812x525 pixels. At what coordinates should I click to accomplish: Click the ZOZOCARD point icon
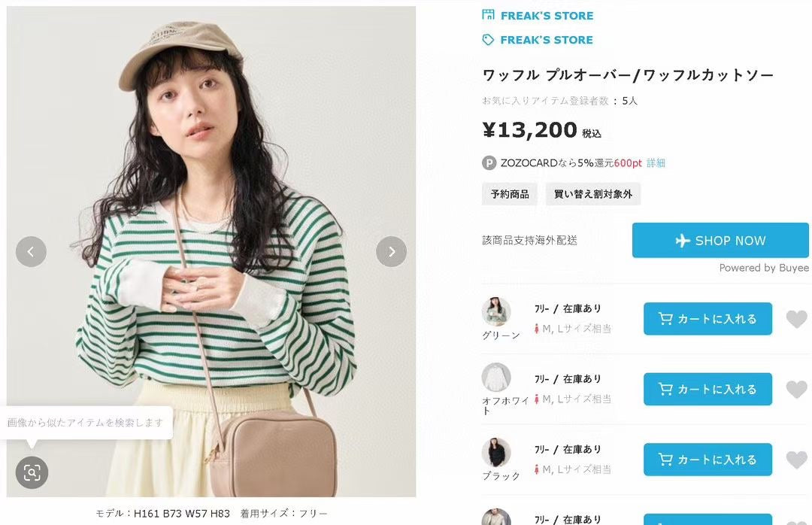click(x=489, y=163)
